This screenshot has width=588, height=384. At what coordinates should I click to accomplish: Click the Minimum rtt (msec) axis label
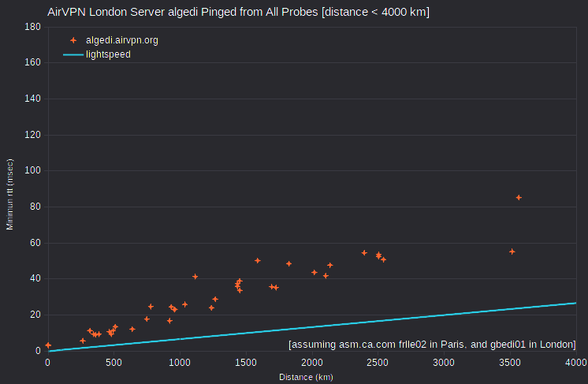[x=9, y=194]
